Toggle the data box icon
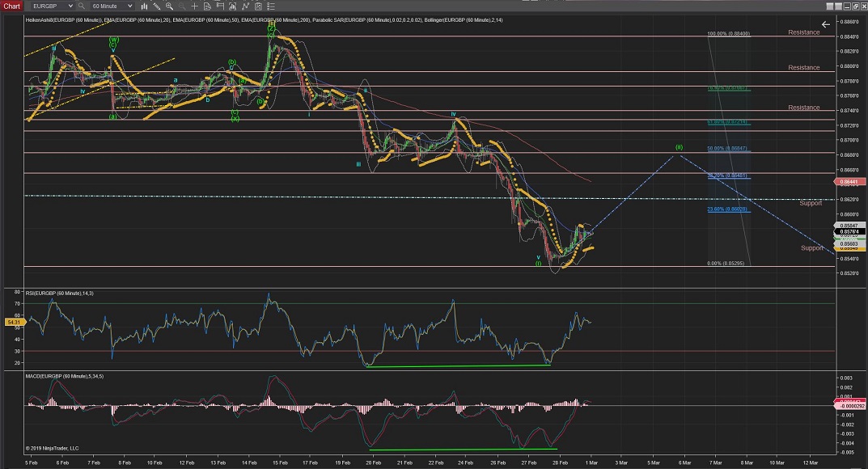 tap(207, 6)
